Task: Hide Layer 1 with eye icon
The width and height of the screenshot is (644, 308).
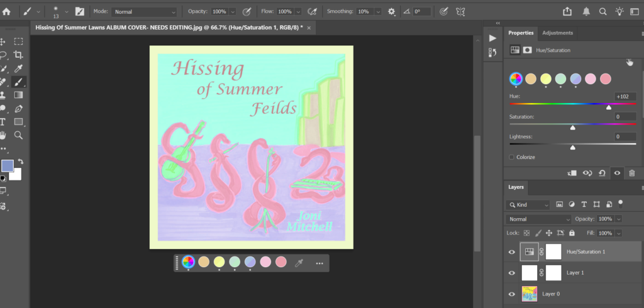Action: (512, 273)
